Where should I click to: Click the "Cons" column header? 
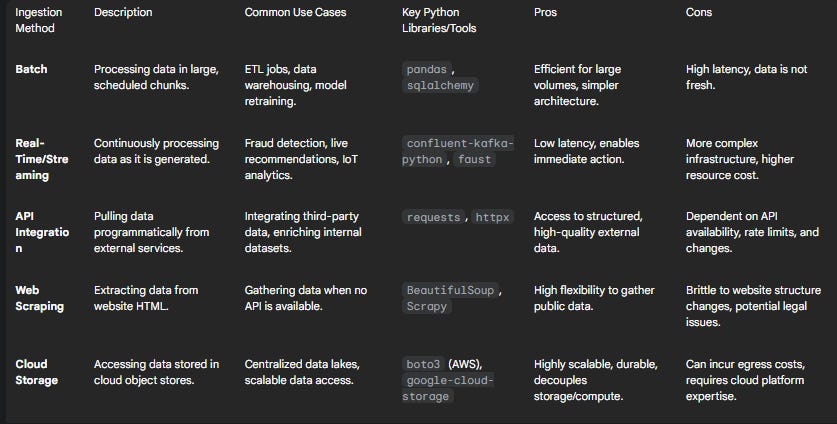(x=699, y=12)
